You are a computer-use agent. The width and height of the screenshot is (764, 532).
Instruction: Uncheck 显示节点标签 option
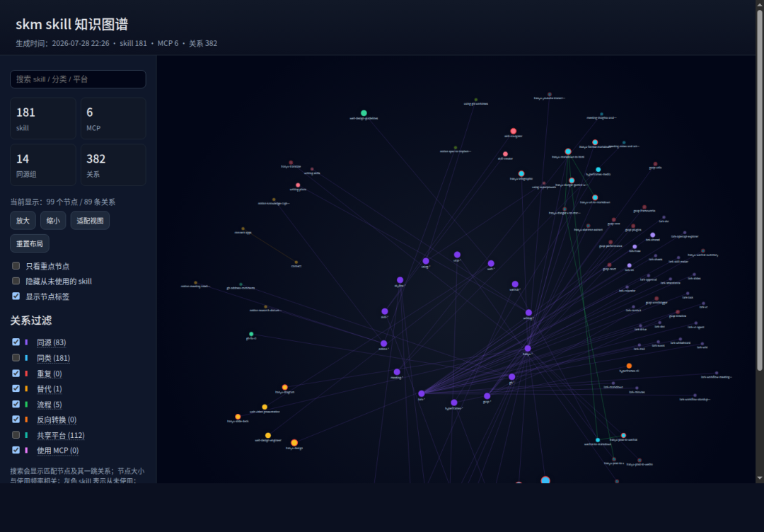pyautogui.click(x=16, y=296)
